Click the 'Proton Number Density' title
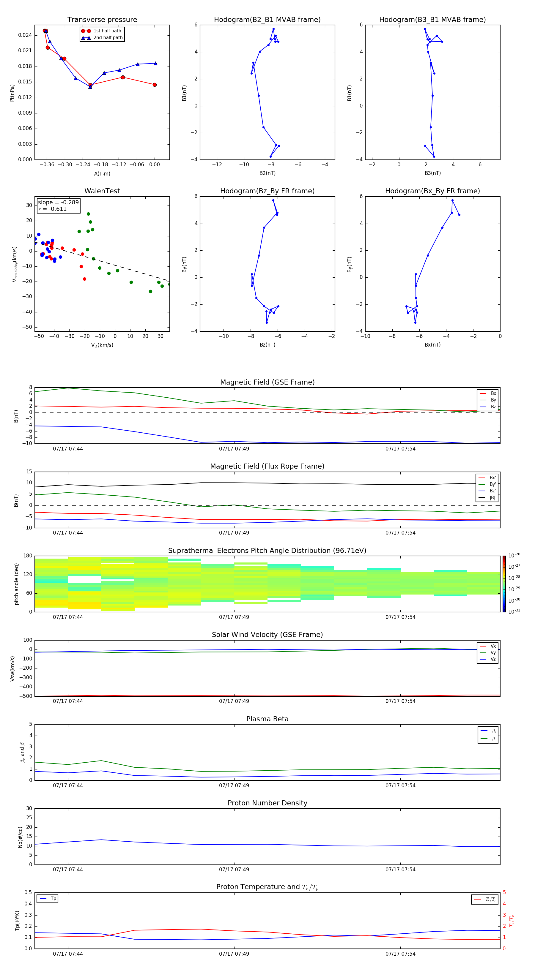535x980 pixels. [x=267, y=803]
